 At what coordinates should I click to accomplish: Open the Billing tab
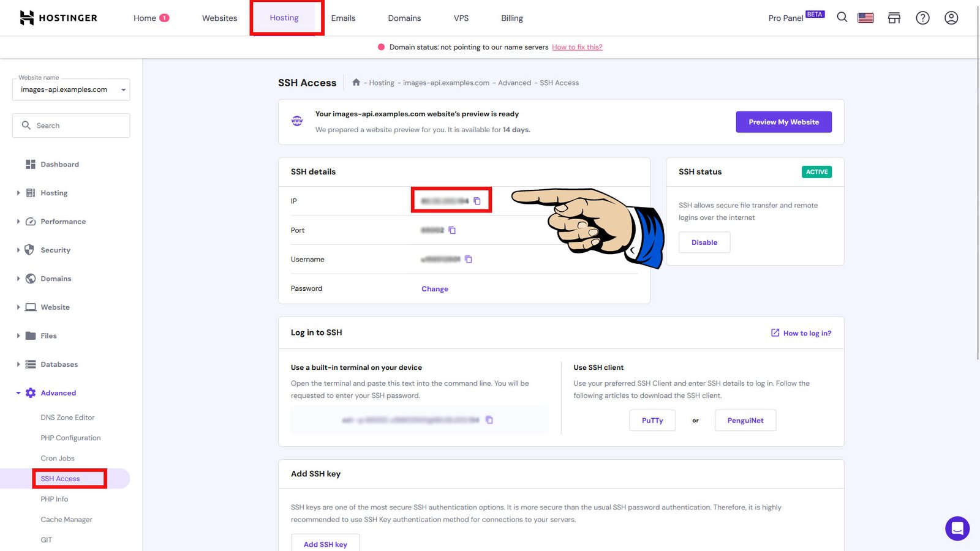pyautogui.click(x=512, y=18)
